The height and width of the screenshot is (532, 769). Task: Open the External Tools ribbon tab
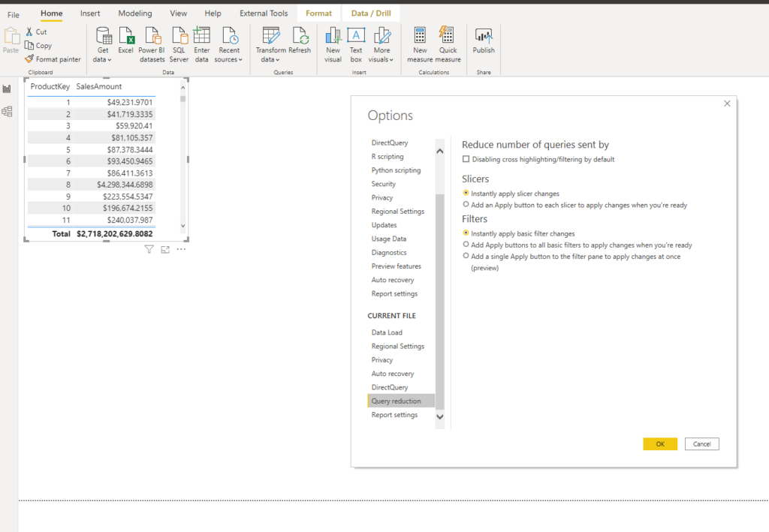click(264, 13)
